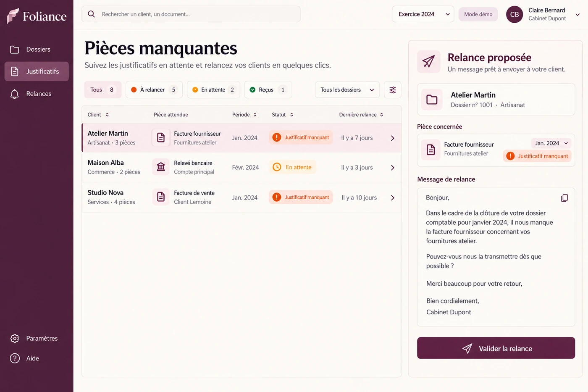Click the Studio Nova client name
Image resolution: width=588 pixels, height=392 pixels.
coord(105,192)
